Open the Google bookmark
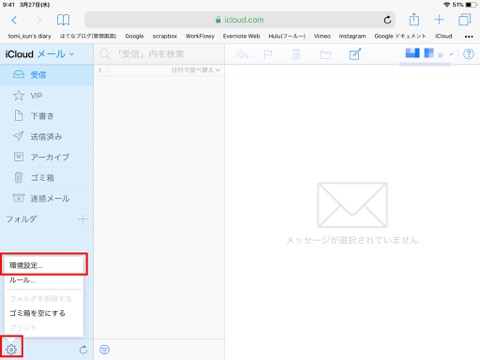This screenshot has height=360, width=480. pyautogui.click(x=134, y=36)
